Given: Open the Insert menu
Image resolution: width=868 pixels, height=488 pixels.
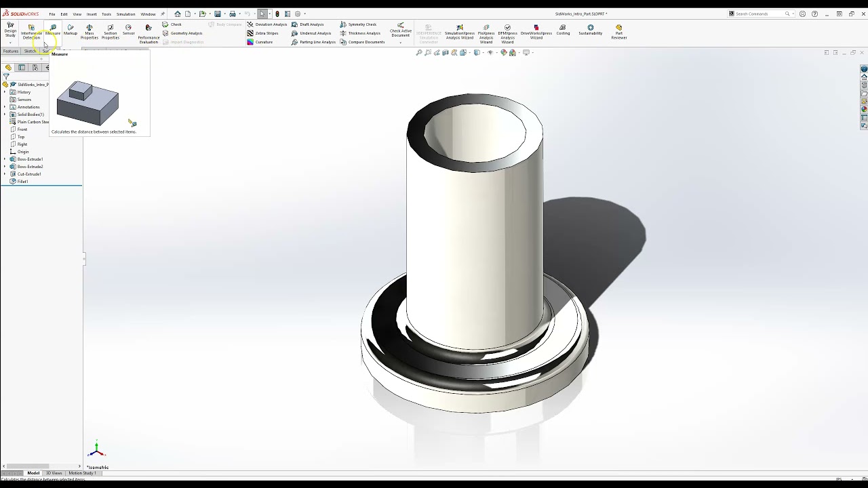Looking at the screenshot, I should [92, 14].
